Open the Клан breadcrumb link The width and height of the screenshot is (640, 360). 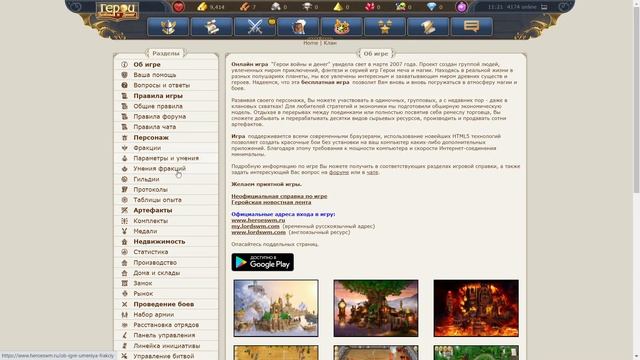330,43
